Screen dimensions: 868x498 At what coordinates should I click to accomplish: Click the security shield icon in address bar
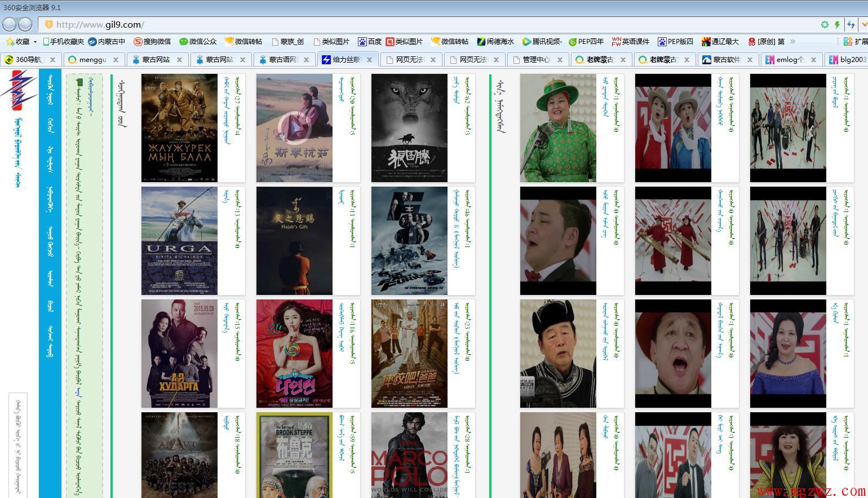(48, 24)
